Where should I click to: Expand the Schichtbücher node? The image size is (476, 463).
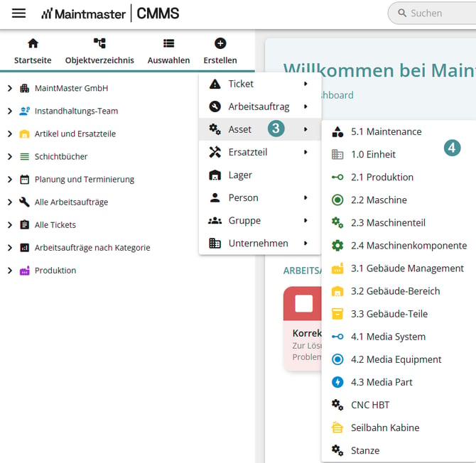tap(10, 156)
